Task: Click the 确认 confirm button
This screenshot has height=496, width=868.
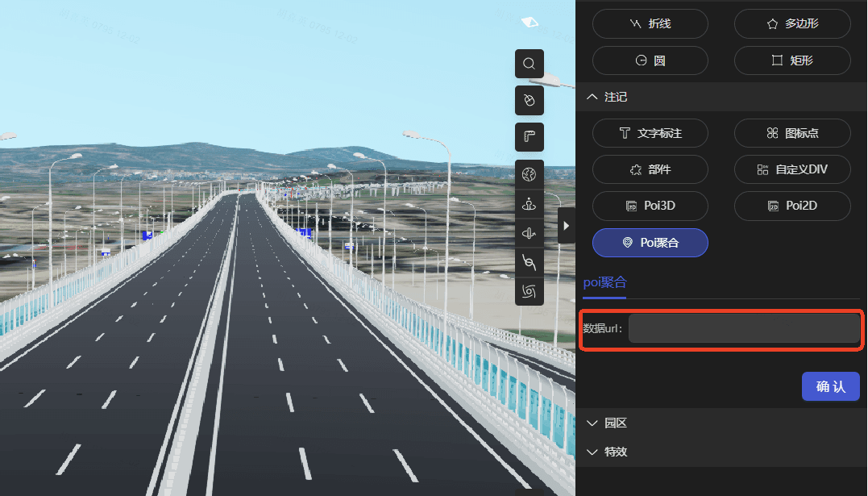Action: tap(830, 386)
